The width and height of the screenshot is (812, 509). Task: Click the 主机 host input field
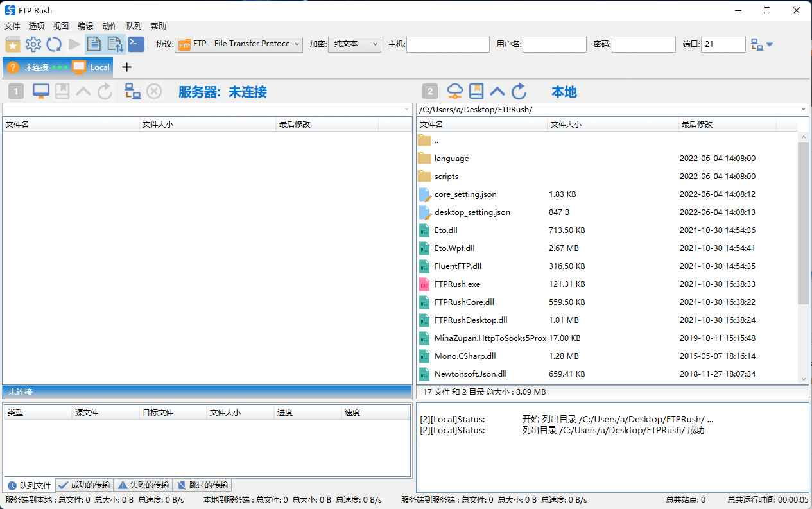(448, 44)
